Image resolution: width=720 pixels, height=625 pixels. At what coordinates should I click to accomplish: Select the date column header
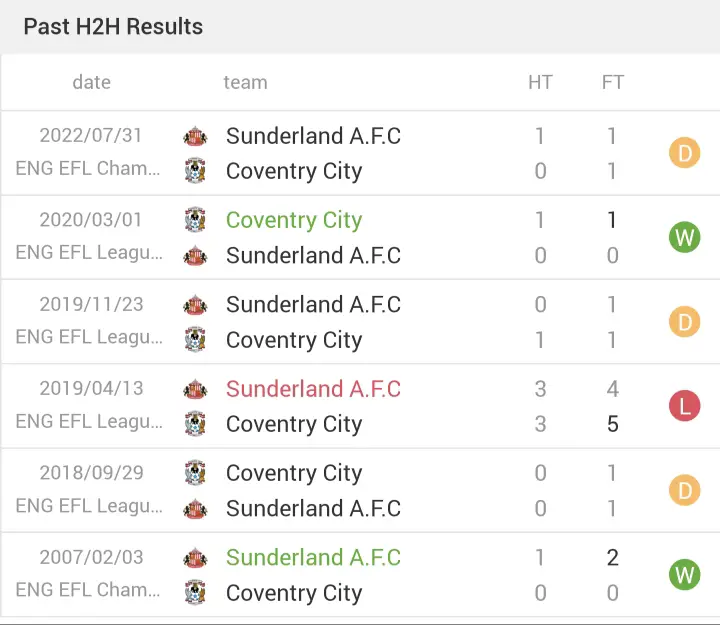tap(91, 82)
